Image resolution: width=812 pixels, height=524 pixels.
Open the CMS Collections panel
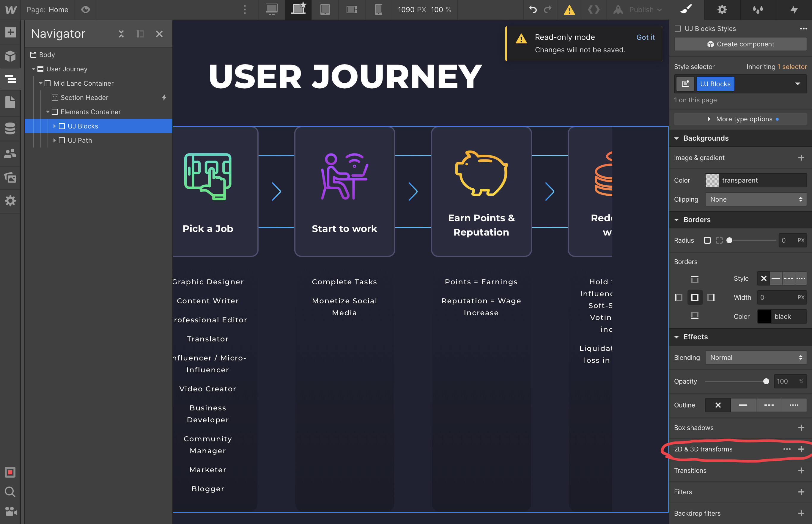[10, 128]
